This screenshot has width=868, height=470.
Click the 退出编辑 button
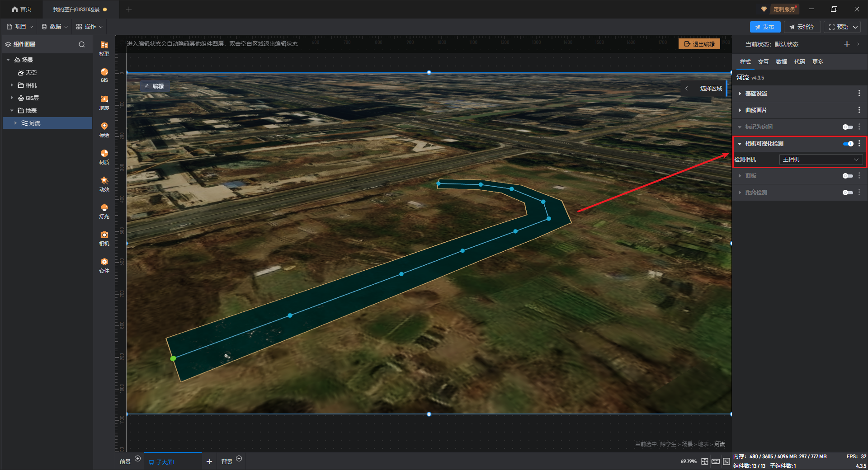coord(699,44)
